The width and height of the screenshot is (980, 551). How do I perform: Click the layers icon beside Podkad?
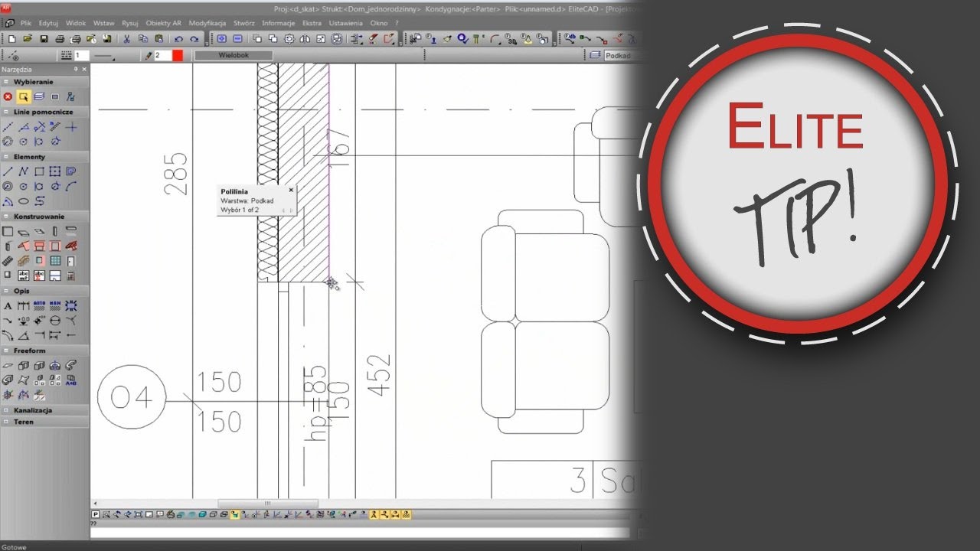pyautogui.click(x=595, y=56)
